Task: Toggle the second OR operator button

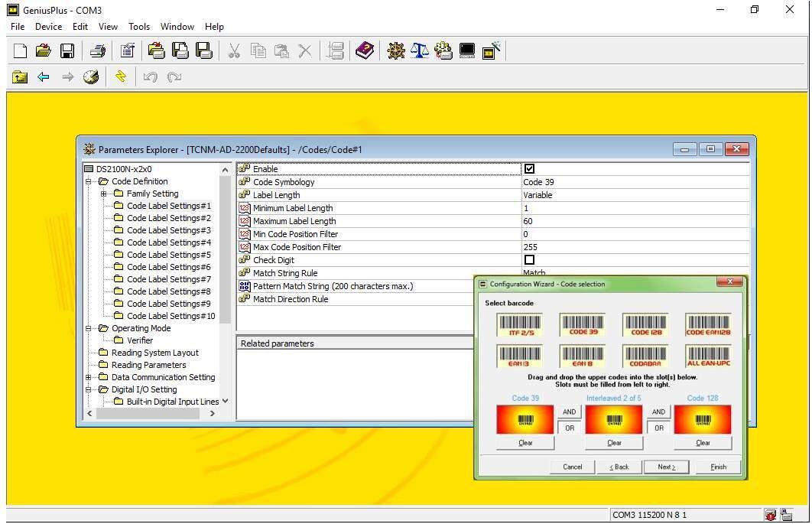Action: [x=659, y=428]
